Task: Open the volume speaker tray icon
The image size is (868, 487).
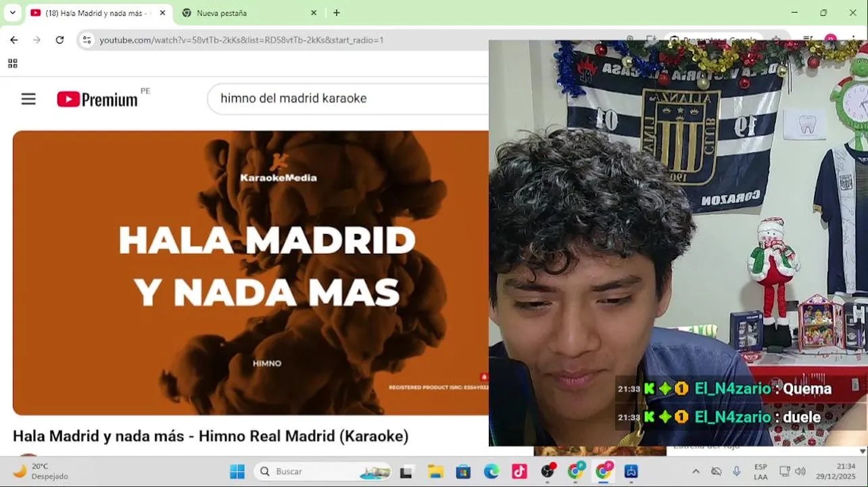Action: coord(800,471)
